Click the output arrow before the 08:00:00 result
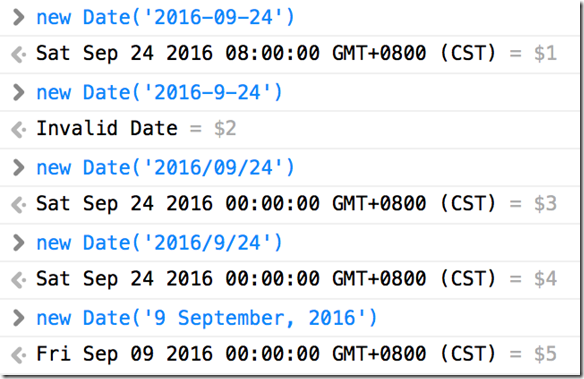 [x=18, y=55]
